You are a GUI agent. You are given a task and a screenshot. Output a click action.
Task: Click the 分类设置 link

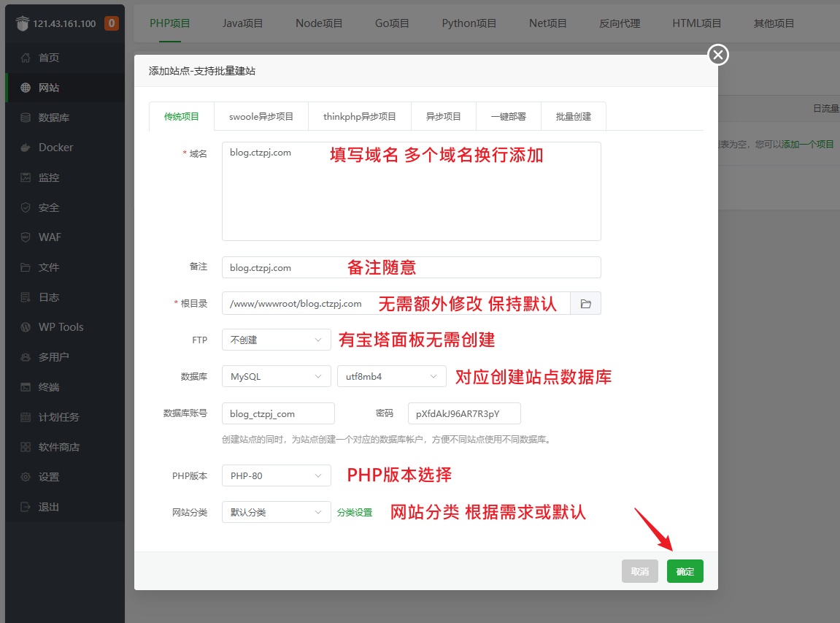click(x=355, y=513)
